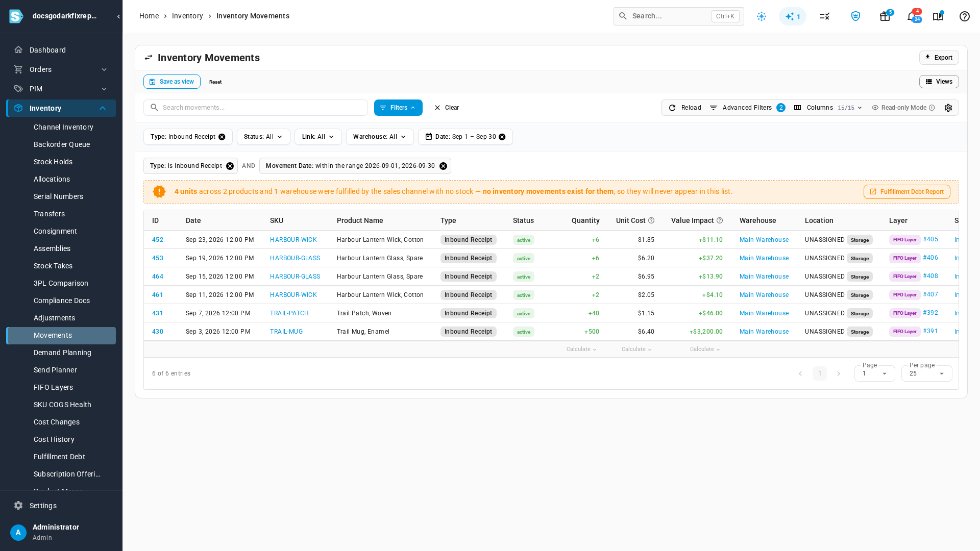This screenshot has height=551, width=980.
Task: Open the Warehouse: All dropdown
Action: click(x=380, y=137)
